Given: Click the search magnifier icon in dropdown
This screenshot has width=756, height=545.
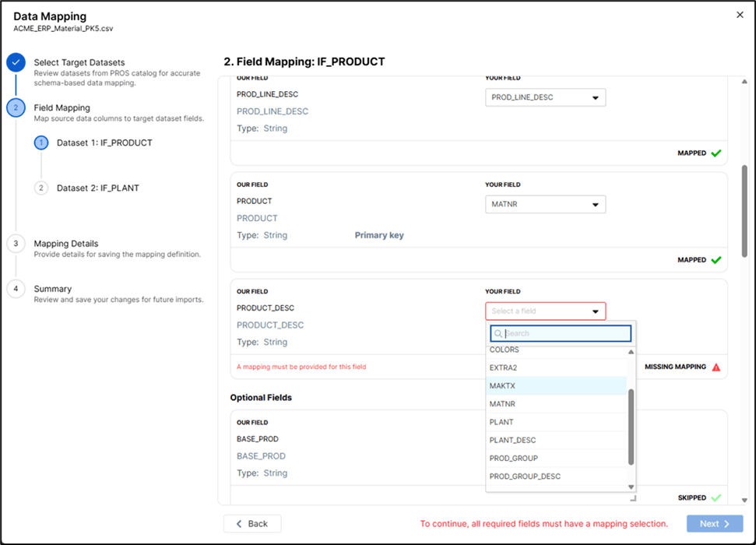Looking at the screenshot, I should 498,334.
